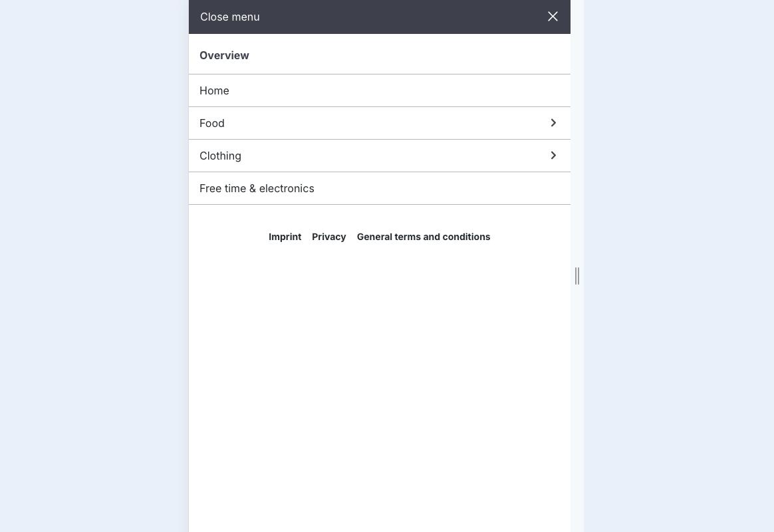Open General terms and conditions link
This screenshot has width=774, height=532.
(x=424, y=237)
